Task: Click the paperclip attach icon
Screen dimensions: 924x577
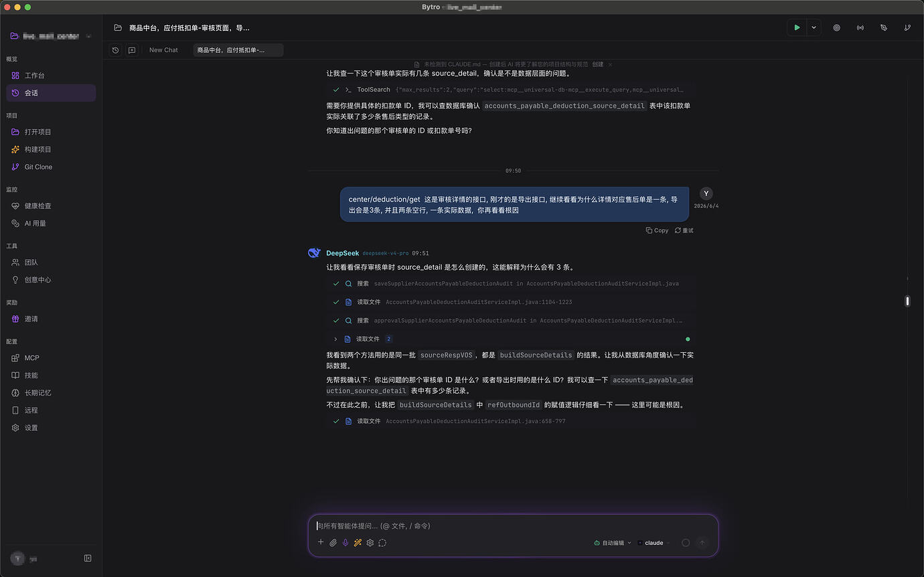Action: point(333,543)
